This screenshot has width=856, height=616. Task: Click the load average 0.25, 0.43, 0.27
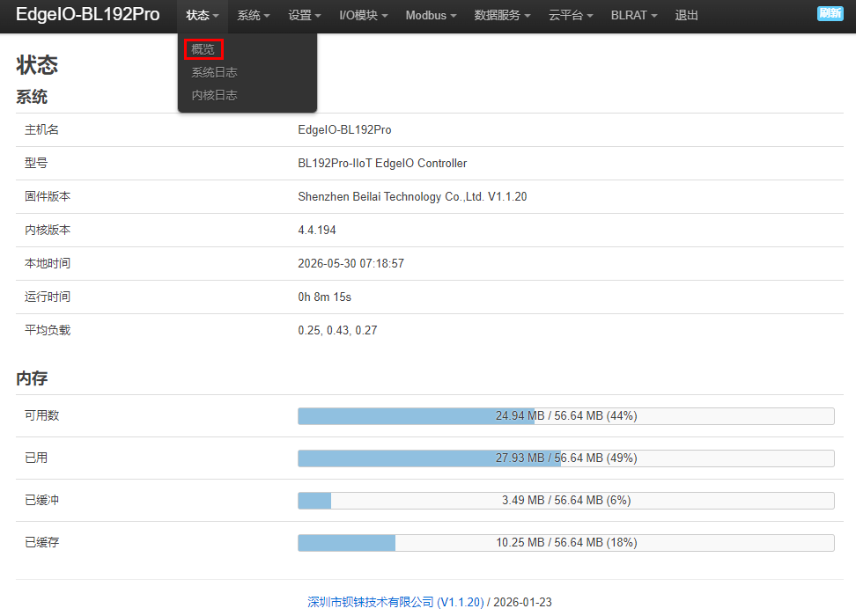[x=337, y=330]
